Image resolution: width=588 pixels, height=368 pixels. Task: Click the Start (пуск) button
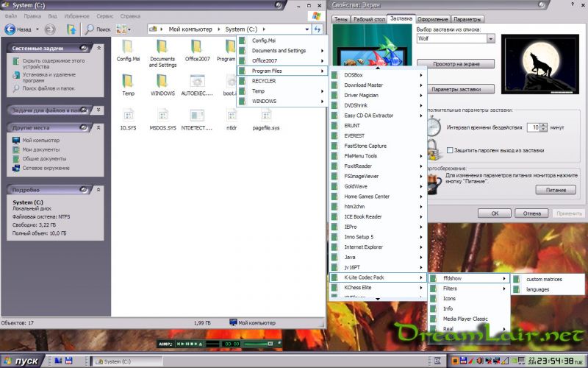click(21, 361)
